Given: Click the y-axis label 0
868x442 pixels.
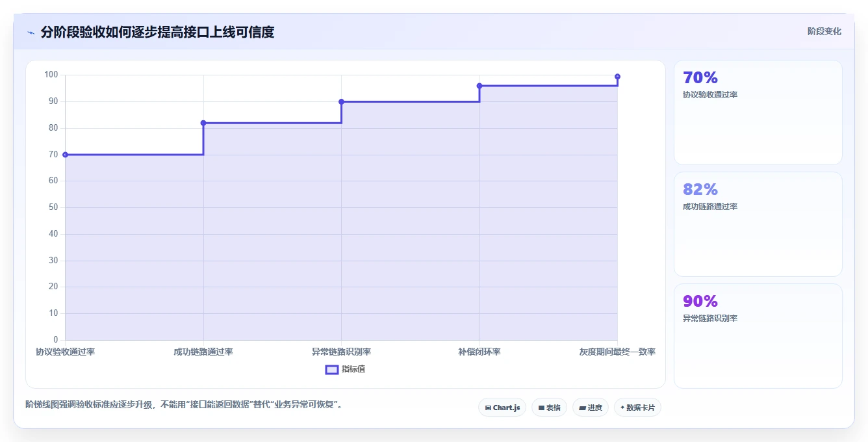Looking at the screenshot, I should coord(56,340).
